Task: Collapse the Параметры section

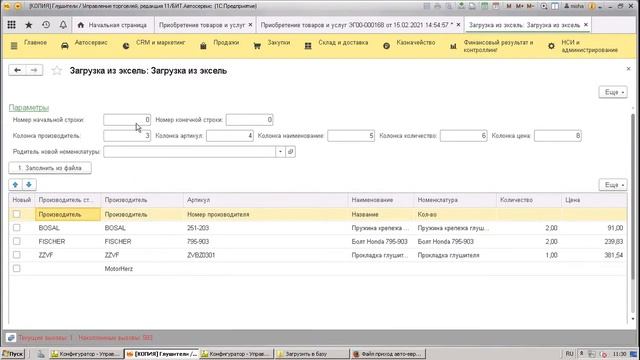Action: 29,108
